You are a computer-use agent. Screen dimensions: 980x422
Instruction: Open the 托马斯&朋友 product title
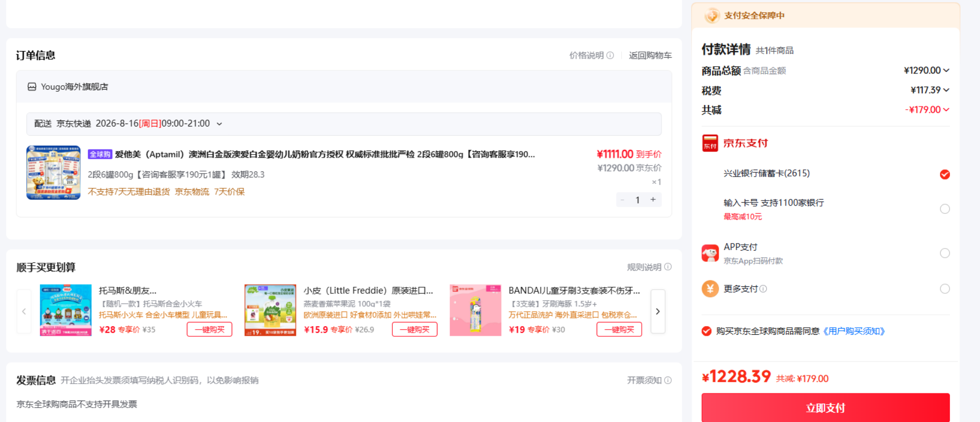click(128, 290)
